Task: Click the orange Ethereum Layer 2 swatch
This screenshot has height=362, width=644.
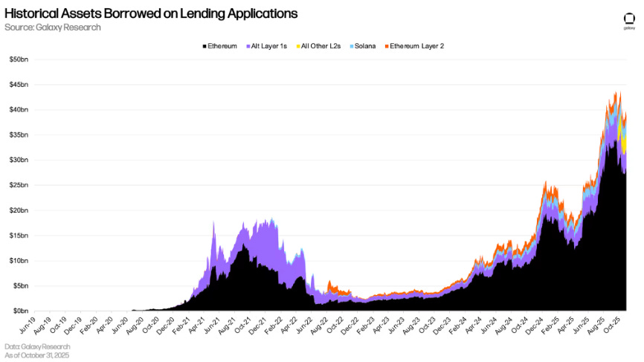Action: pos(387,46)
